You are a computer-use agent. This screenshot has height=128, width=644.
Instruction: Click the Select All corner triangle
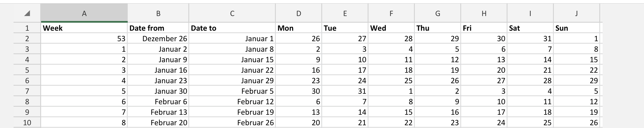[27, 14]
